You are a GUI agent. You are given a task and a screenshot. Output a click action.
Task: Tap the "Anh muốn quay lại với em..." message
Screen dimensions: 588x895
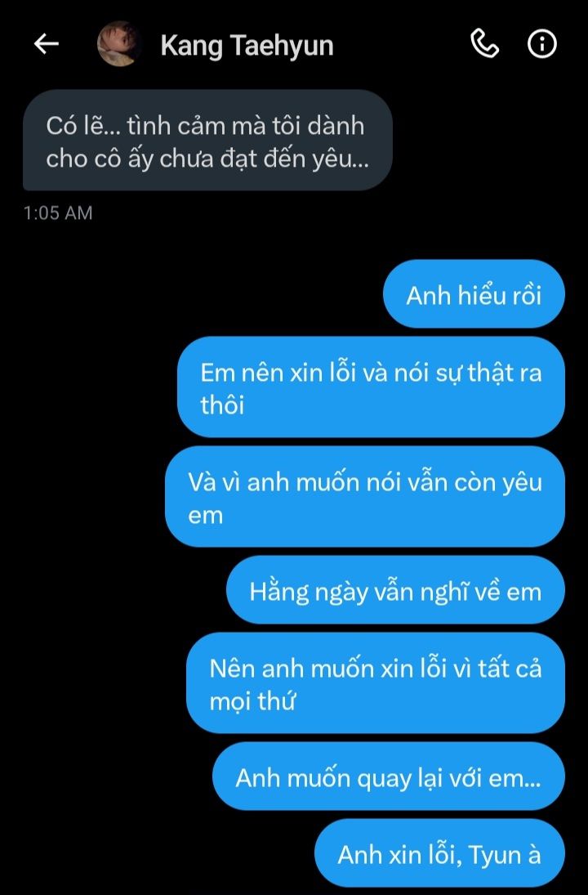(389, 776)
